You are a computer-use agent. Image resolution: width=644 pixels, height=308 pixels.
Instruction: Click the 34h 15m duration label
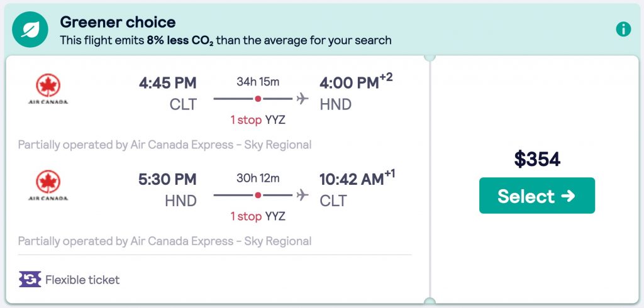[258, 82]
